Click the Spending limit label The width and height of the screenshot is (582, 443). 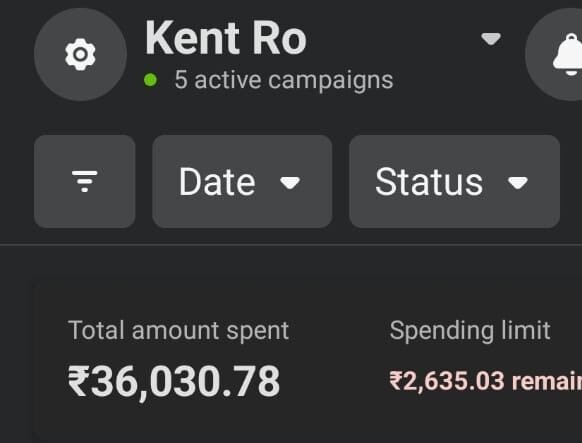pos(470,330)
